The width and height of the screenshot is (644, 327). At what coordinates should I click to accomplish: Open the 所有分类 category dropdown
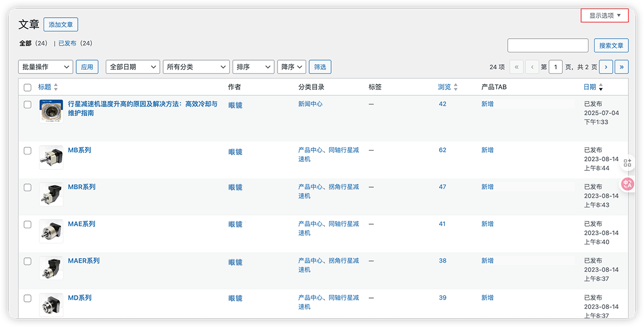pyautogui.click(x=196, y=67)
